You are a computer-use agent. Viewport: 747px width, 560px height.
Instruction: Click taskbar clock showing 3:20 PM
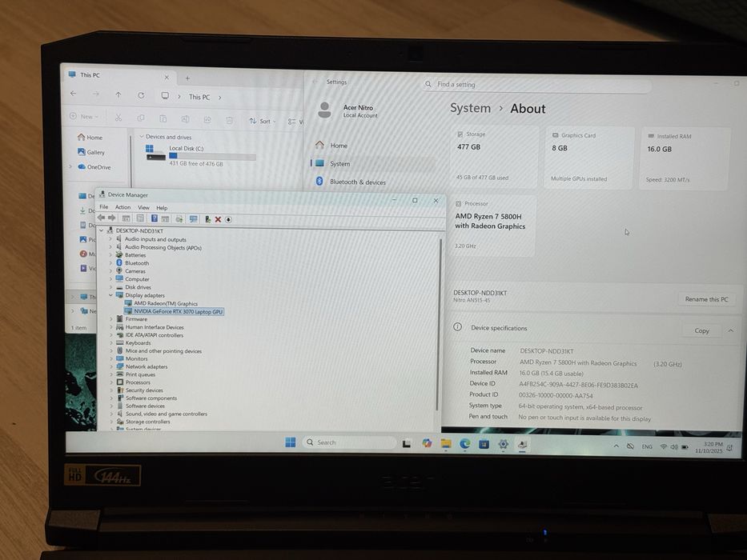(709, 447)
